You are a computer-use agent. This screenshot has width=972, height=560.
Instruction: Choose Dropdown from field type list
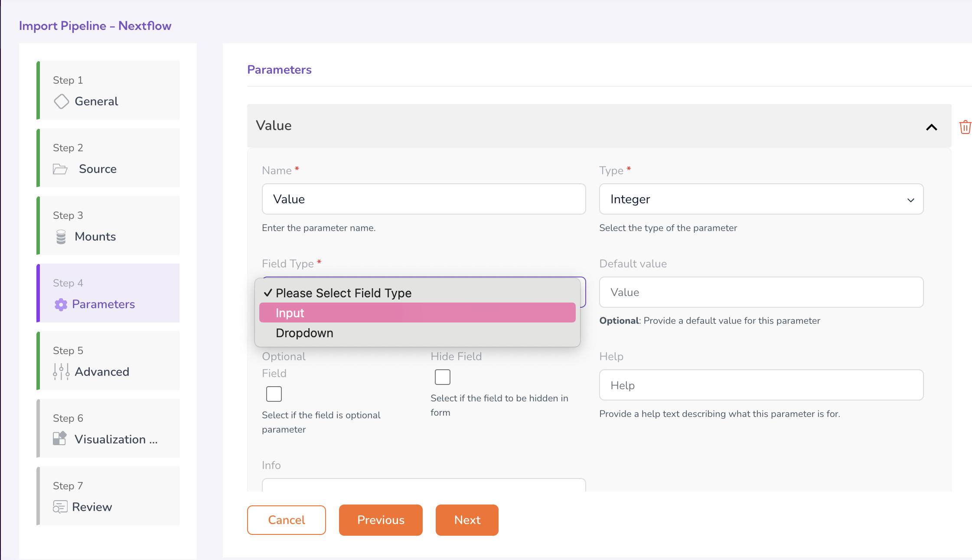pos(417,333)
